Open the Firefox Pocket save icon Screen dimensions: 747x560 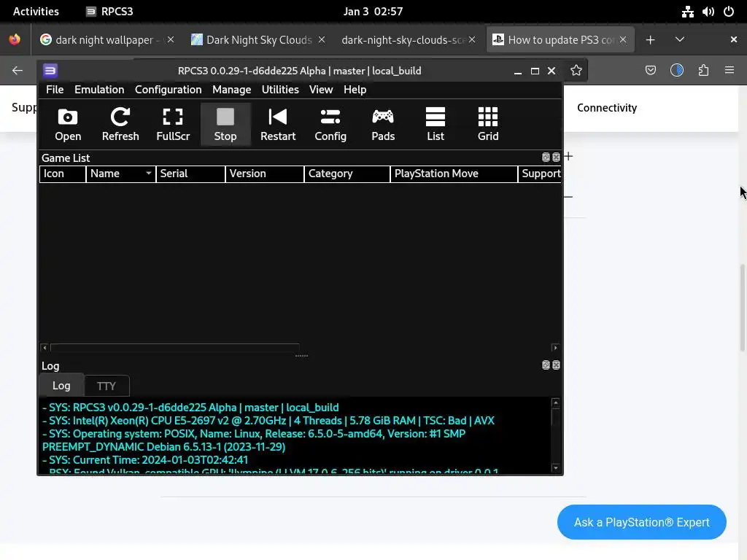pyautogui.click(x=650, y=71)
